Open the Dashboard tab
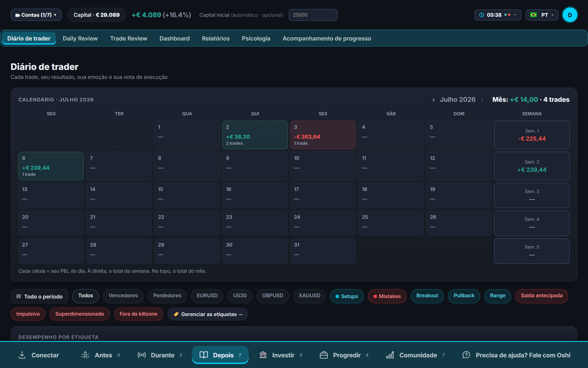This screenshot has height=368, width=588. [x=175, y=38]
